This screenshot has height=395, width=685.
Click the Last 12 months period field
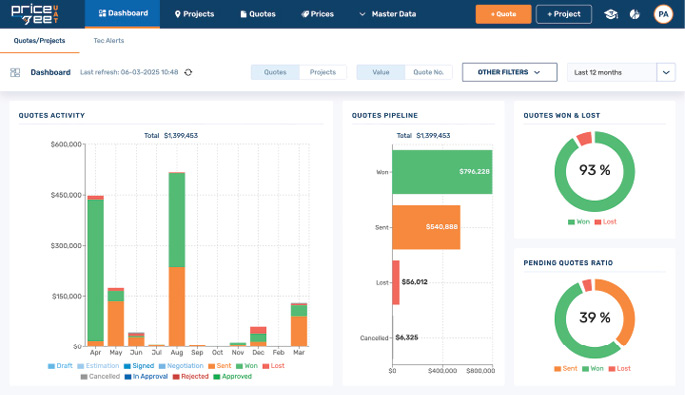click(612, 73)
